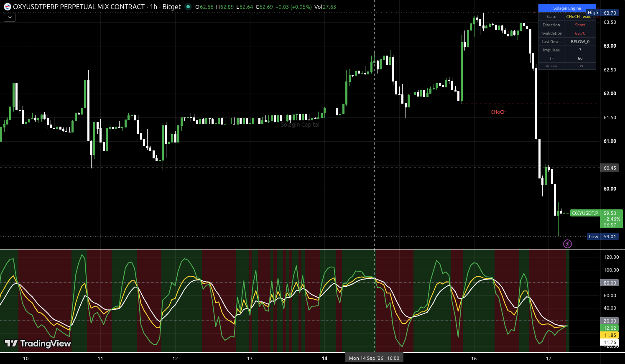
Task: Click the −2.46% change value
Action: pos(612,219)
